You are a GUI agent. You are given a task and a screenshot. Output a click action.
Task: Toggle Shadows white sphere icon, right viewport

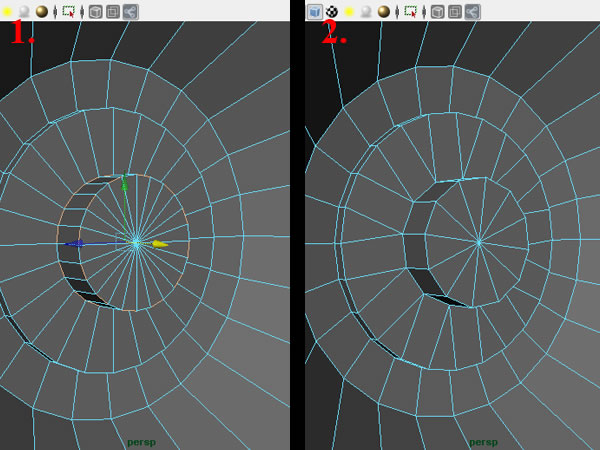[366, 11]
